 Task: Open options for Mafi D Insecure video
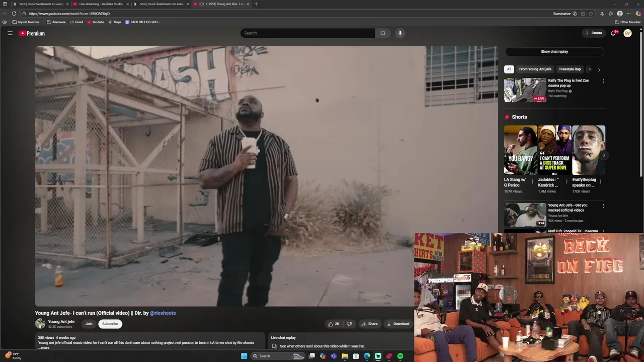pos(603,232)
